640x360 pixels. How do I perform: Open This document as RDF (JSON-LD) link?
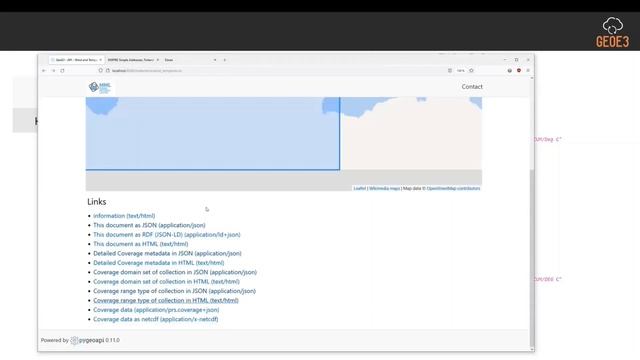pos(167,235)
